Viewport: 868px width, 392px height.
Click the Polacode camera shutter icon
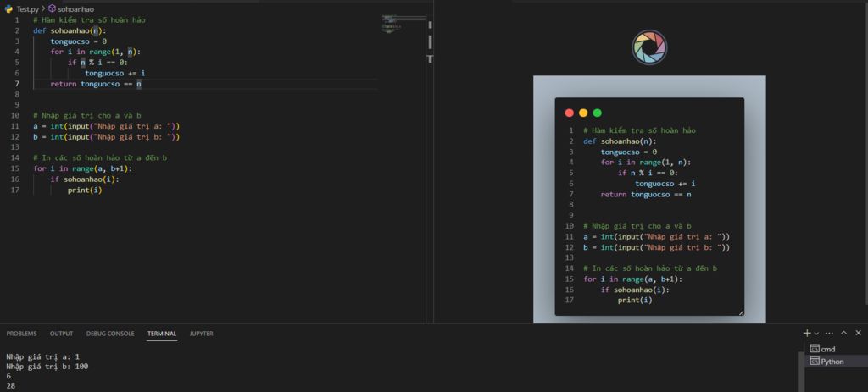[649, 47]
